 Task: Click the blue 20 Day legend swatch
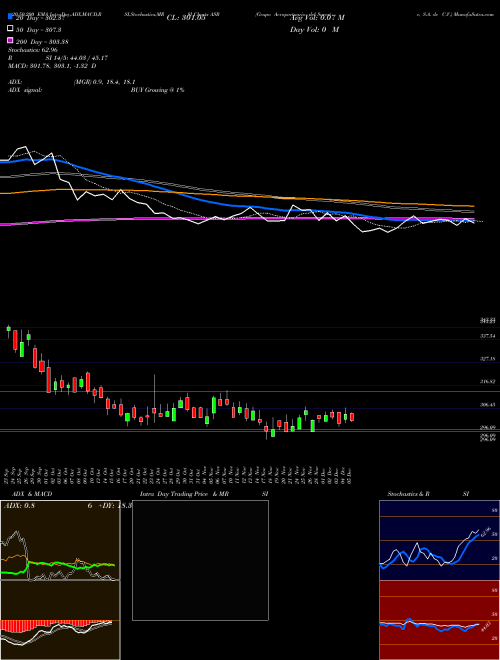pyautogui.click(x=11, y=17)
